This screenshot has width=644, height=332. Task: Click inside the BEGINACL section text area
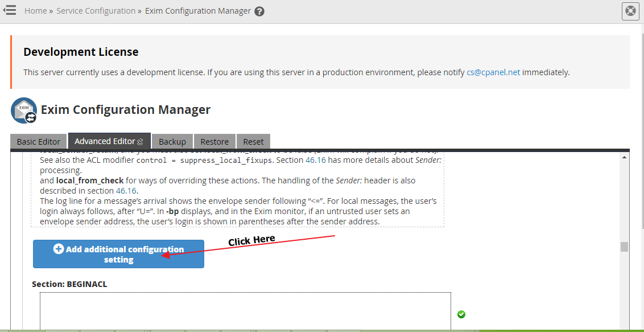coord(245,311)
